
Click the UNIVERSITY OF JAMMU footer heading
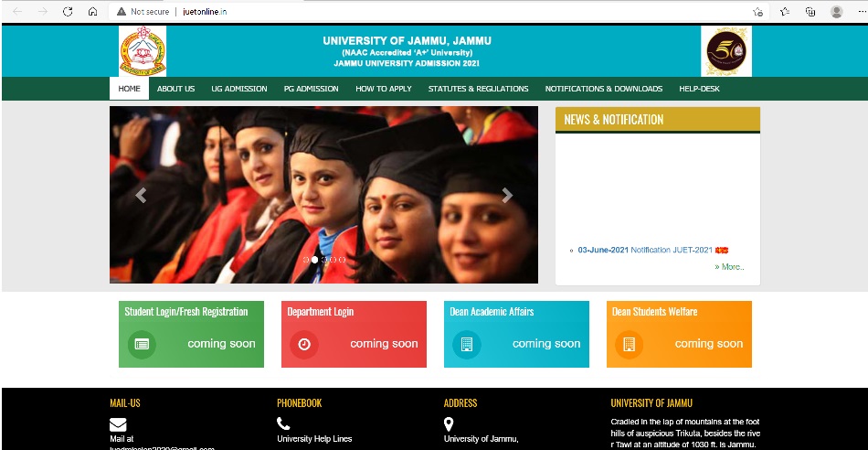coord(651,403)
